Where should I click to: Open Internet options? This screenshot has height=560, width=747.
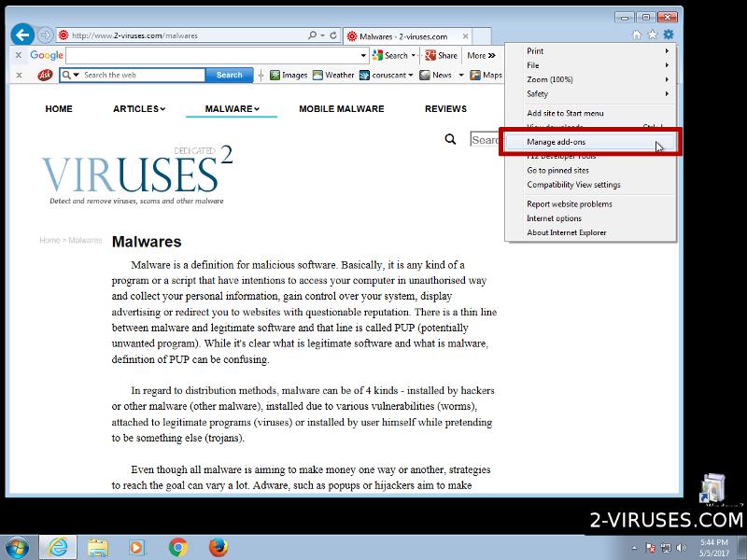point(591,218)
